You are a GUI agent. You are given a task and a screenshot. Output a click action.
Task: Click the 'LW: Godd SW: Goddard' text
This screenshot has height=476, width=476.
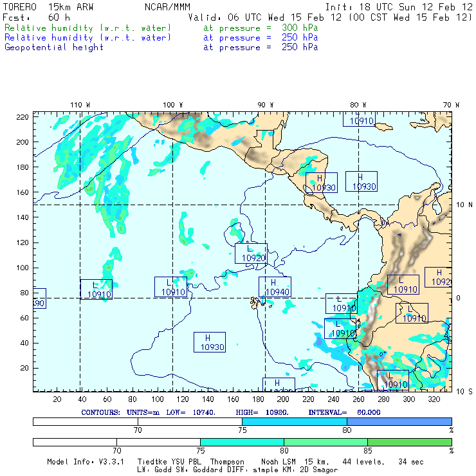[x=190, y=470]
